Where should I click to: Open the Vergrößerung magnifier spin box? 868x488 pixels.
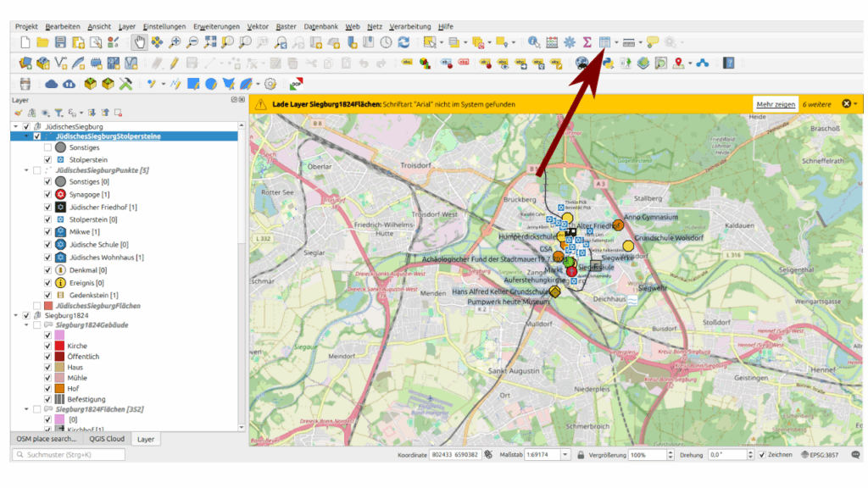(652, 455)
